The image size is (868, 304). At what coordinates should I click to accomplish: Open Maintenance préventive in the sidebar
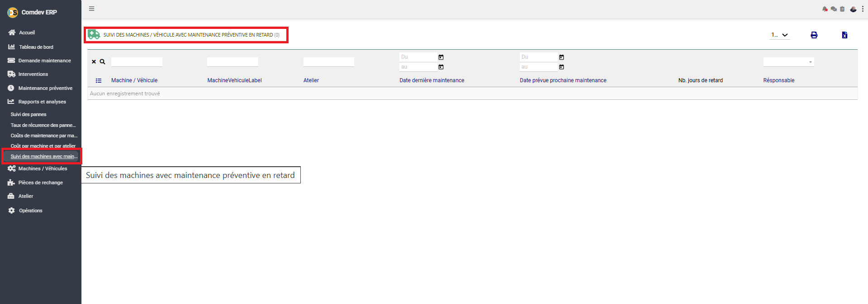(x=45, y=88)
